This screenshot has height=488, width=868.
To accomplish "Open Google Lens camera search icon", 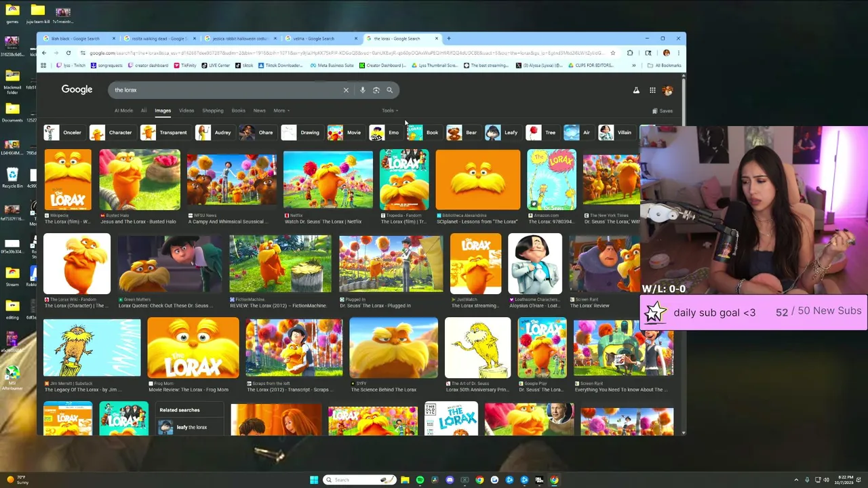I will tap(376, 90).
